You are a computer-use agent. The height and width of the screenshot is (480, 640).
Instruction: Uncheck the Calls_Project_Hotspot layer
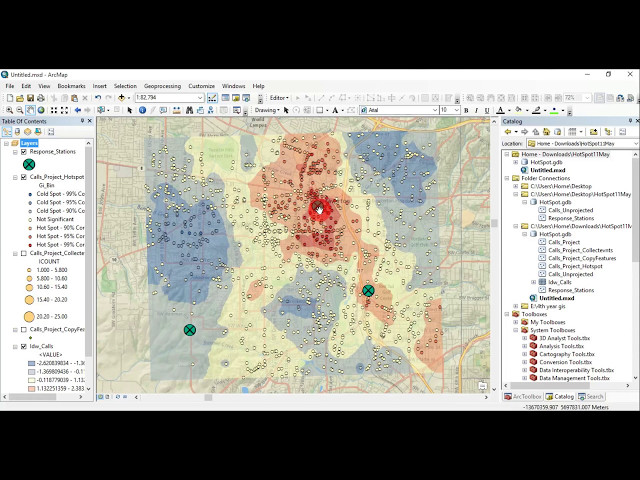pyautogui.click(x=24, y=177)
